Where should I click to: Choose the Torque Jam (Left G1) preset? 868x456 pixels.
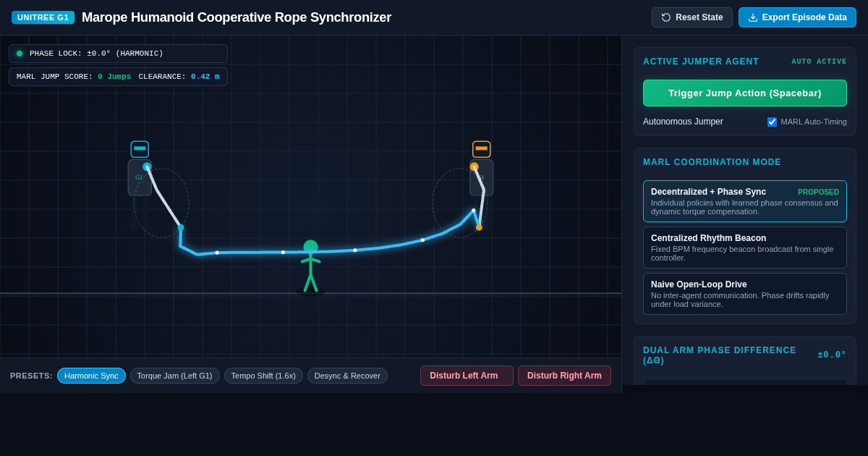tap(175, 376)
